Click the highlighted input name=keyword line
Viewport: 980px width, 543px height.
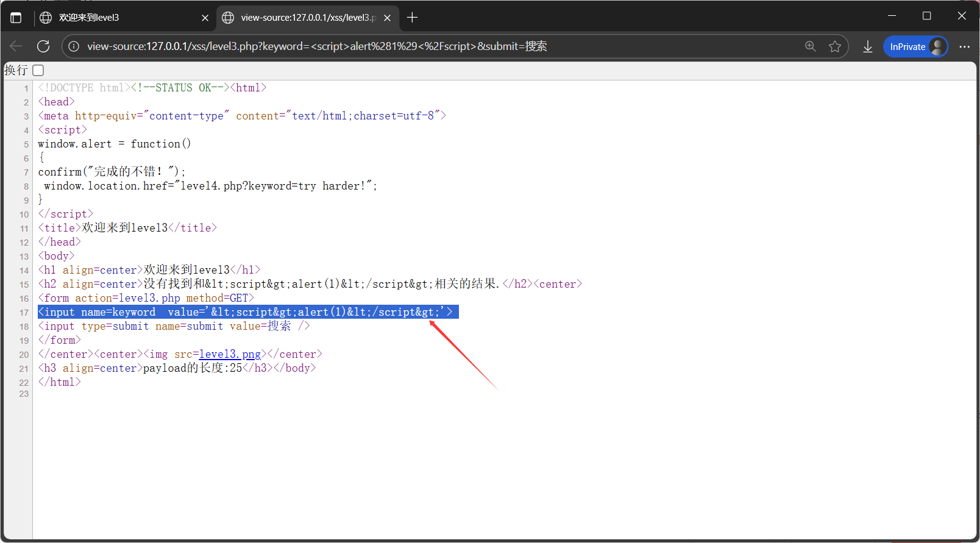point(248,312)
